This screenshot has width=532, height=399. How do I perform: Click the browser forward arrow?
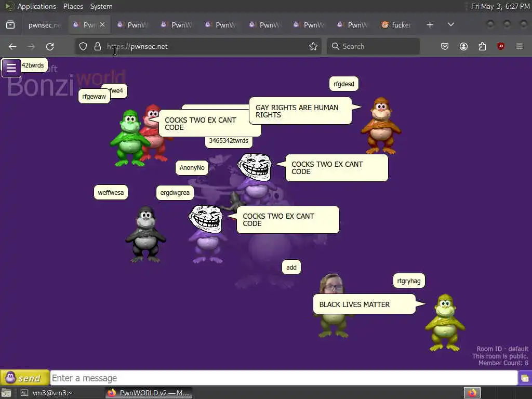pos(31,46)
